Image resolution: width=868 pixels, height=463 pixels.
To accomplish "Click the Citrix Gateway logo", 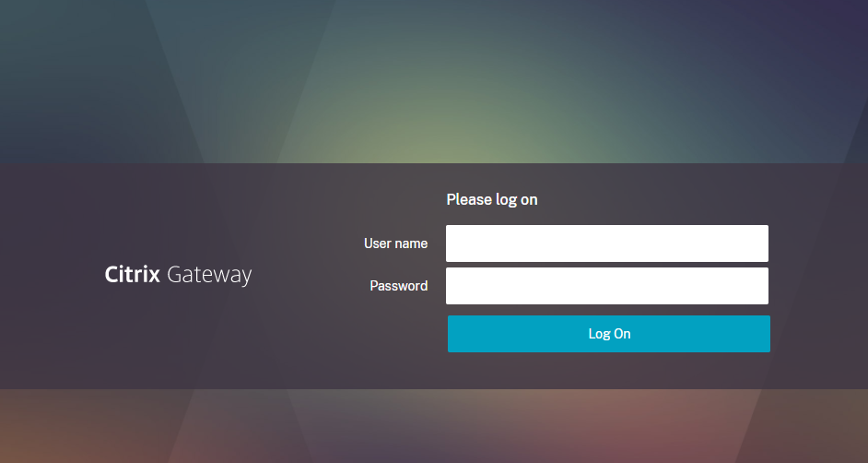I will [x=178, y=275].
